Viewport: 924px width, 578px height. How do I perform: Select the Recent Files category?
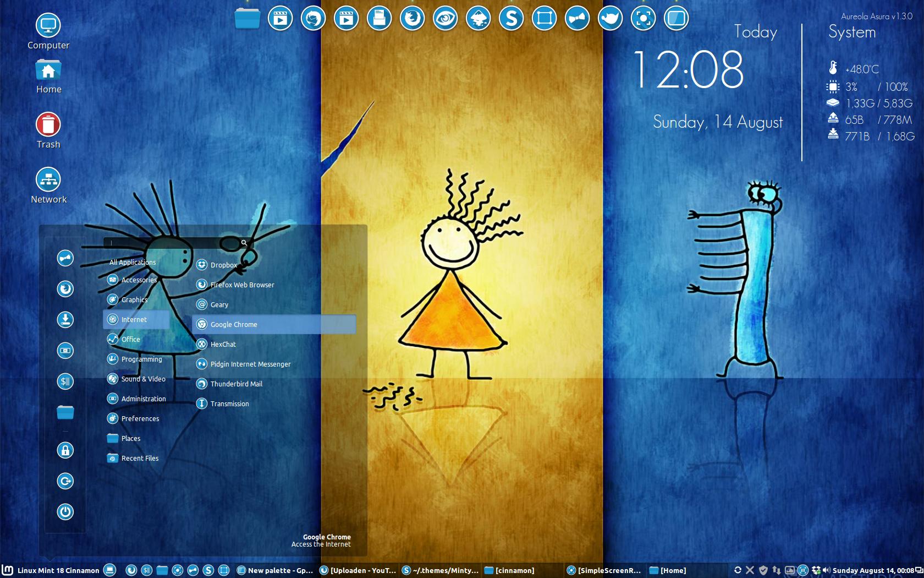136,458
